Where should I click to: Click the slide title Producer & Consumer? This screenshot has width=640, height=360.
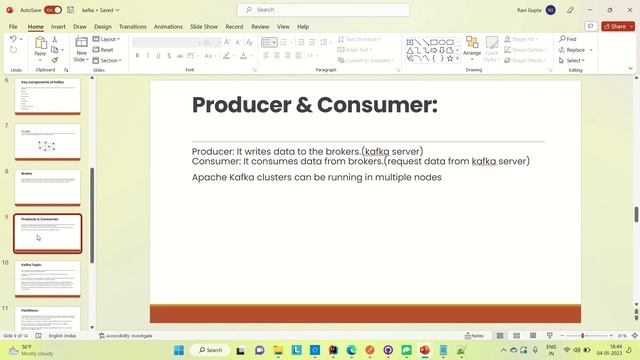(315, 105)
